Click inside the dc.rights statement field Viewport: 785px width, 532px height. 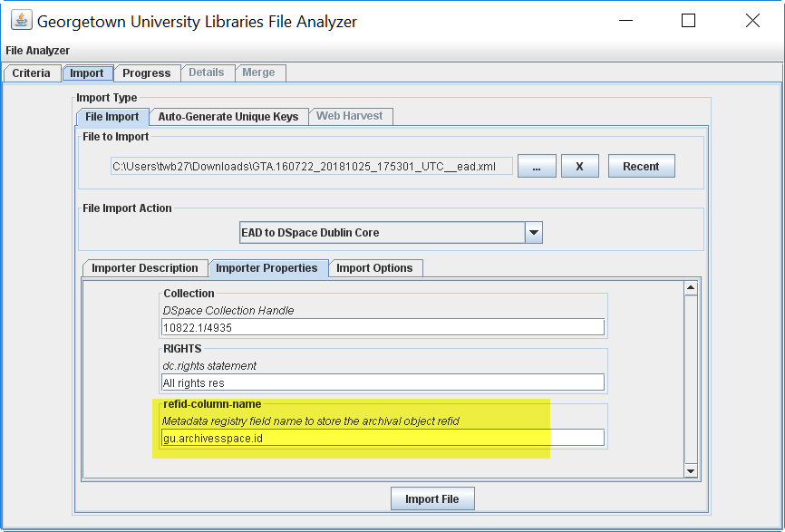[382, 382]
